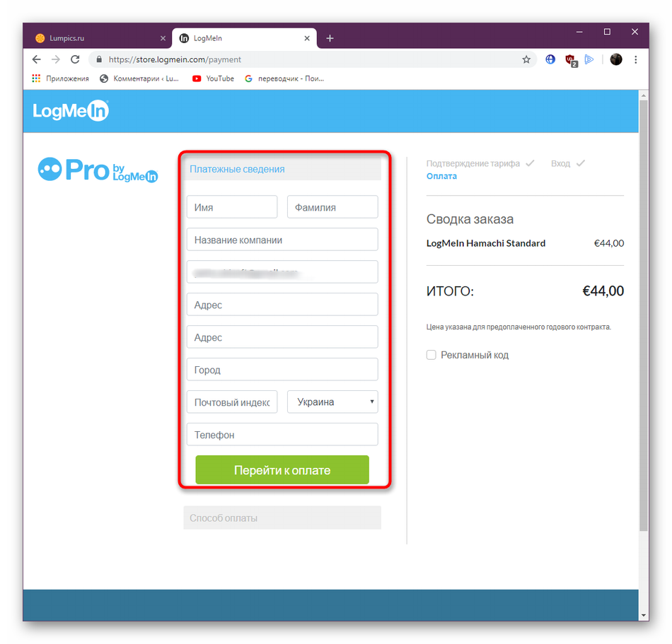Image resolution: width=672 pixels, height=644 pixels.
Task: Open the Приложения apps grid icon
Action: [x=36, y=78]
